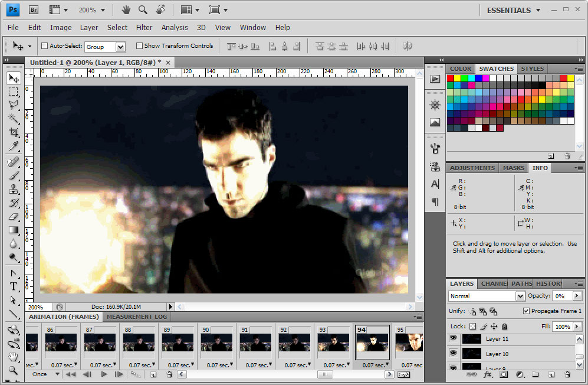This screenshot has width=588, height=385.
Task: Open the Normal blending mode dropdown
Action: pyautogui.click(x=520, y=296)
